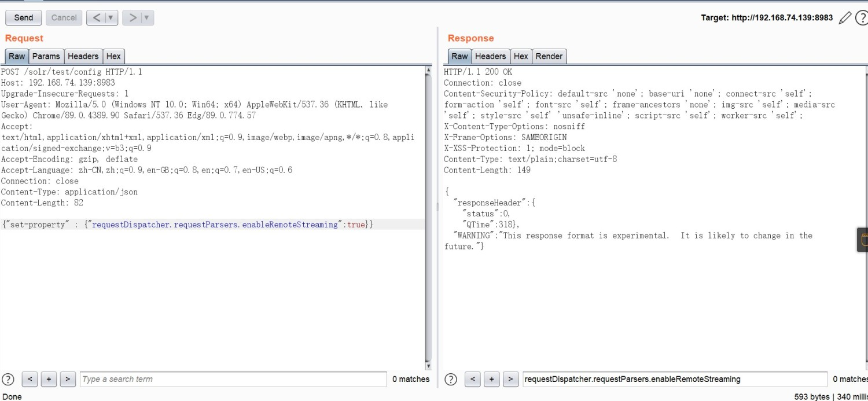Click the 'Accept-Encoding: gzip, deflate' header
The image size is (868, 401).
click(69, 159)
